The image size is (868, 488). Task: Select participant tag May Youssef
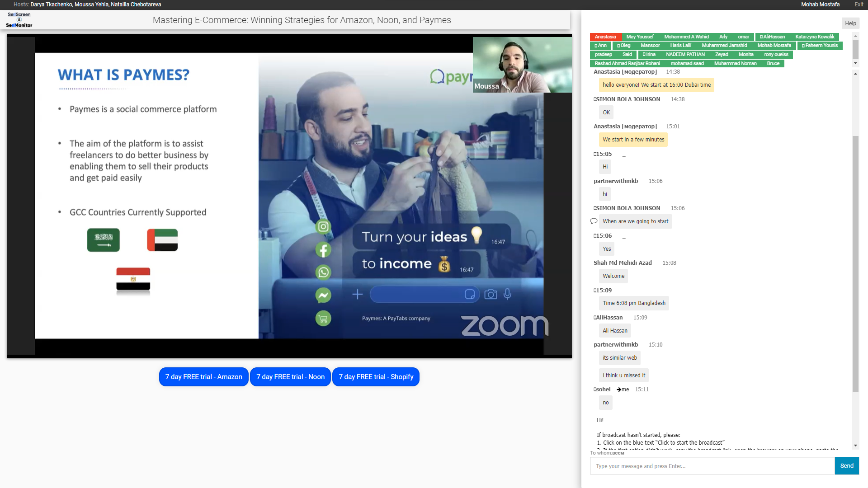[x=640, y=37]
